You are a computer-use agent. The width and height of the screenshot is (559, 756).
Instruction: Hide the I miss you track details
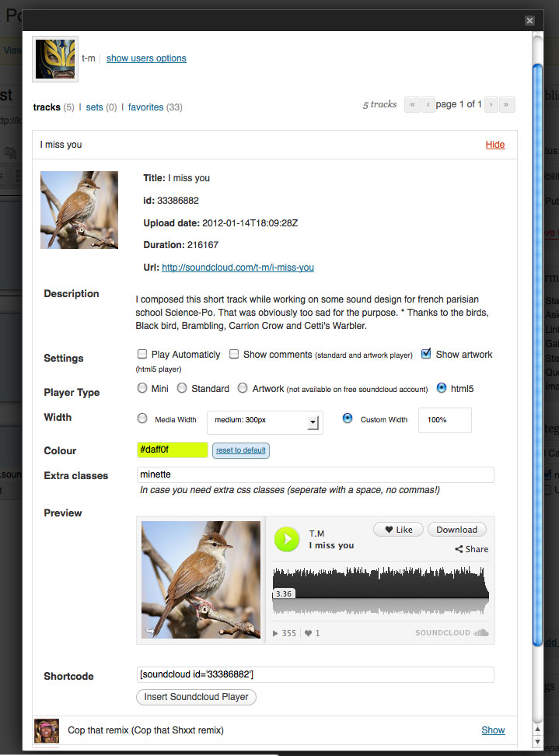[x=495, y=145]
